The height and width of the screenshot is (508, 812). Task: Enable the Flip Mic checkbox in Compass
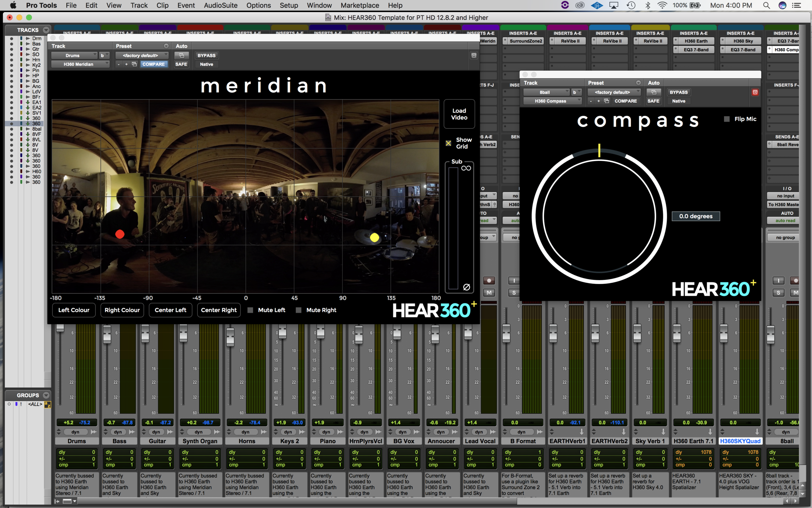pos(727,119)
